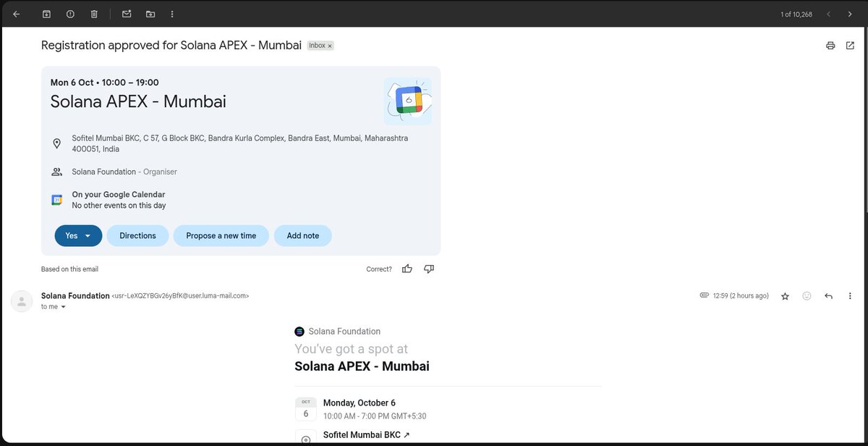
Task: Open Yes RSVP dropdown
Action: 78,235
